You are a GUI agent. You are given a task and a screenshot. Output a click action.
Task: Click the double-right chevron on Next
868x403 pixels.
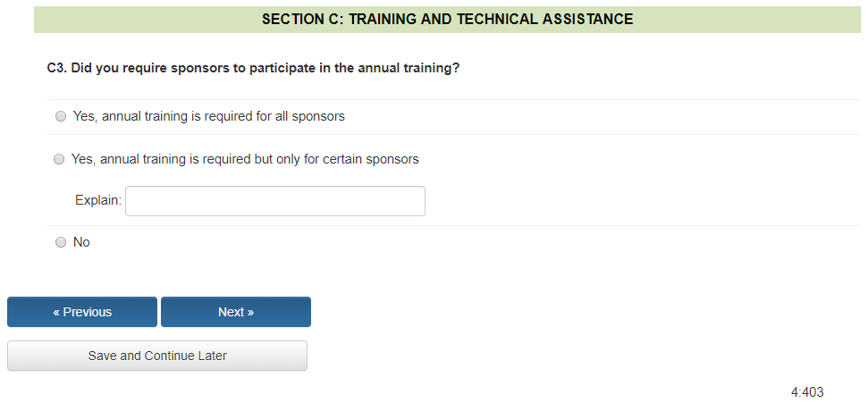click(x=250, y=312)
